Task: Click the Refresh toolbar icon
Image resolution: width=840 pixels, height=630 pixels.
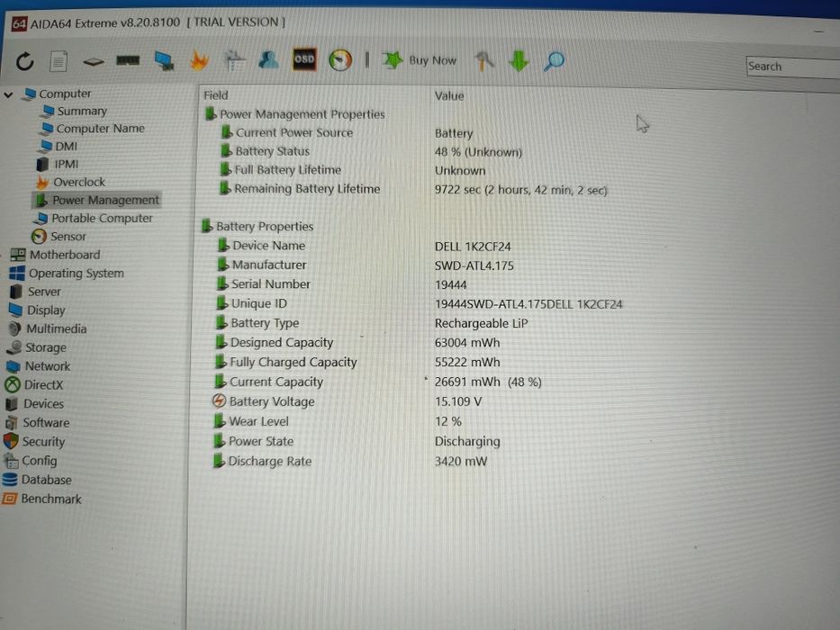Action: (24, 61)
